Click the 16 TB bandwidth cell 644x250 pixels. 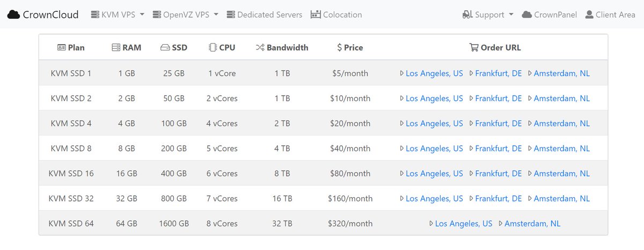click(282, 198)
